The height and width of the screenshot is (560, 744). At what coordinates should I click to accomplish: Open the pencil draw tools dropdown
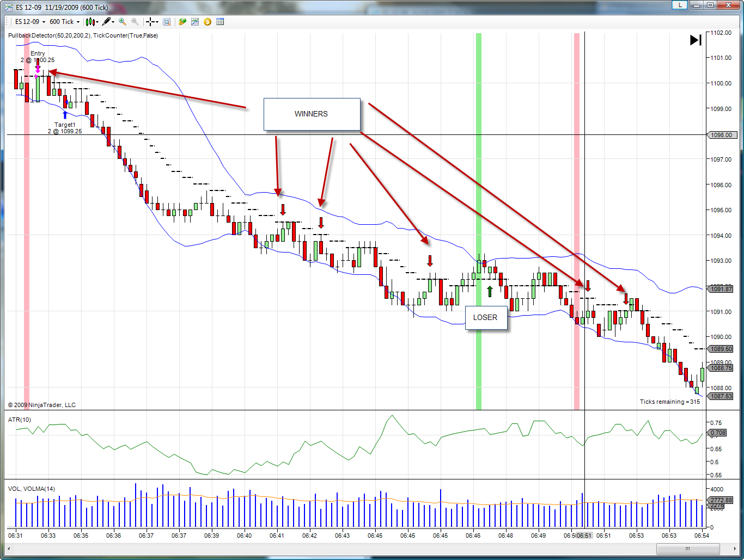pyautogui.click(x=108, y=22)
